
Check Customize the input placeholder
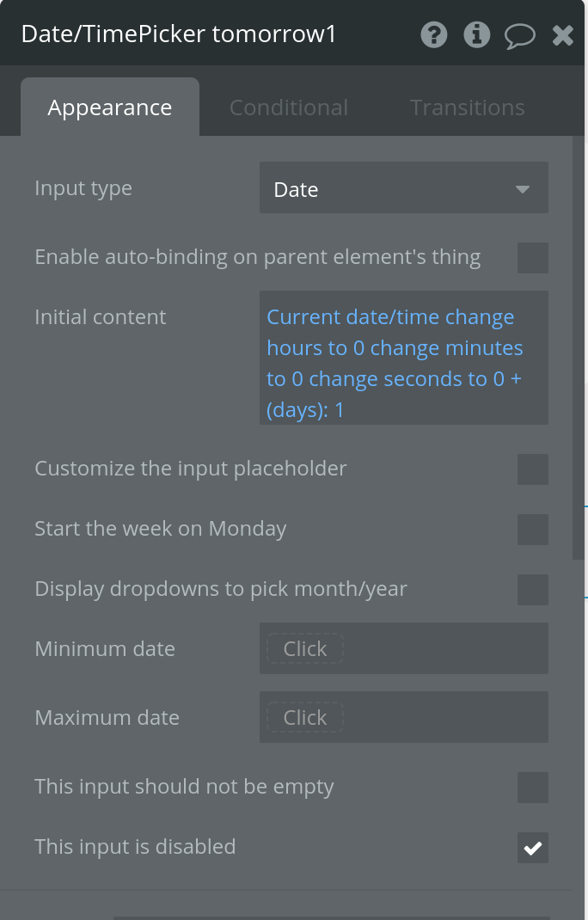533,469
